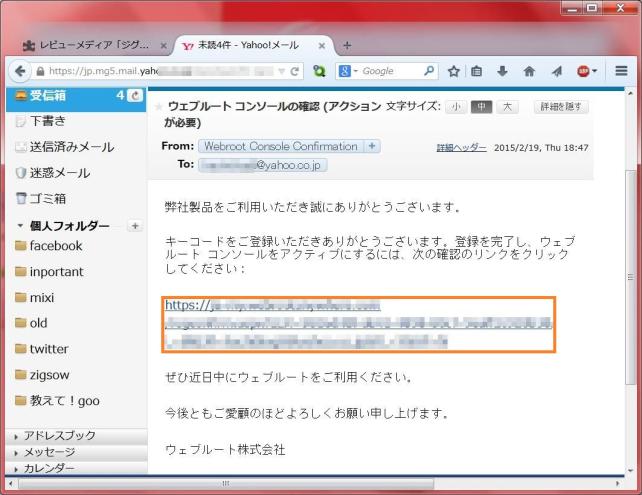Expand the カレンダー panel
This screenshot has height=495, width=642.
pos(77,468)
